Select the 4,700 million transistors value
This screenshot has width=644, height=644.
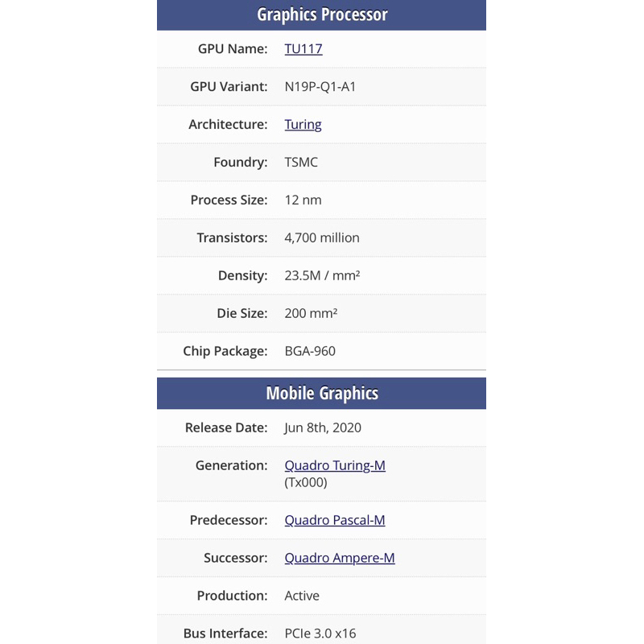click(x=322, y=238)
